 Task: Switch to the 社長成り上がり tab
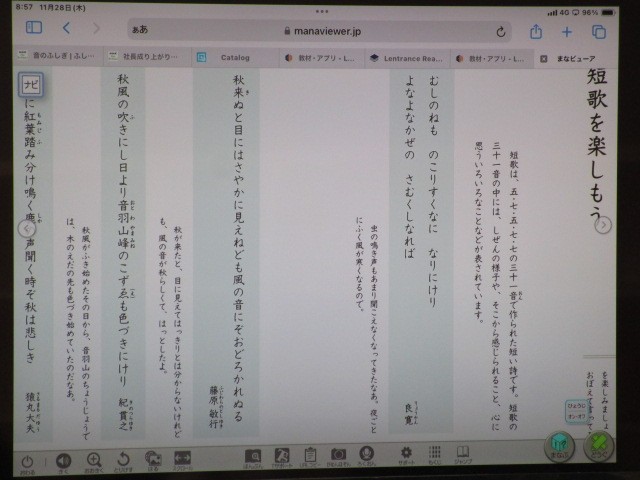tap(145, 56)
